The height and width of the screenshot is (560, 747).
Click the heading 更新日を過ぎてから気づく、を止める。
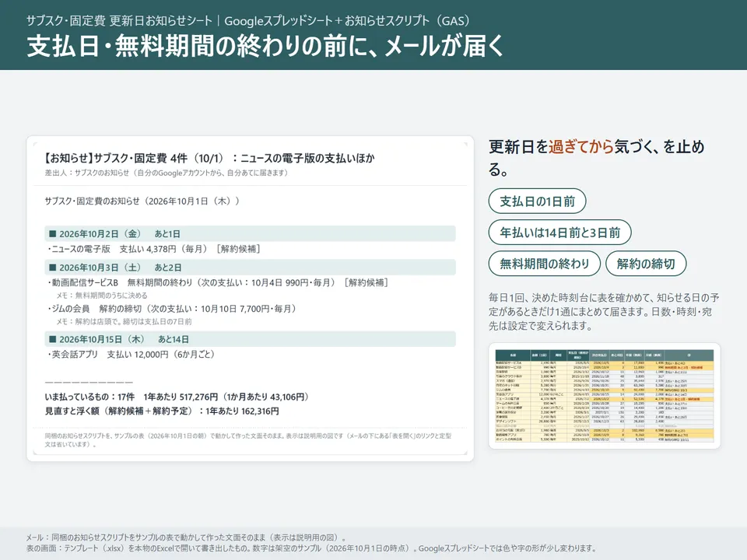point(597,158)
